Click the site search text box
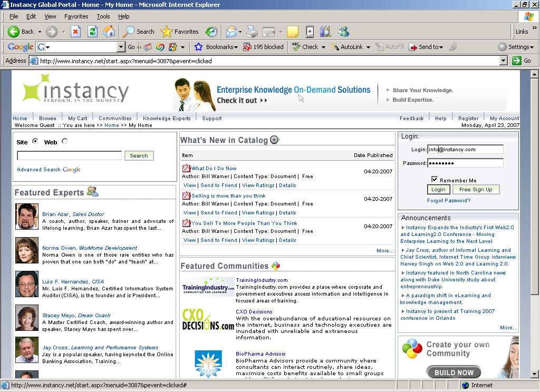Image resolution: width=540 pixels, height=392 pixels. click(69, 155)
